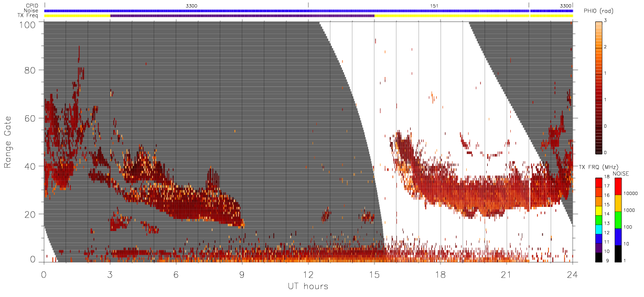644x297 pixels.
Task: Click red swatch in TX FRQ legend
Action: [x=598, y=183]
